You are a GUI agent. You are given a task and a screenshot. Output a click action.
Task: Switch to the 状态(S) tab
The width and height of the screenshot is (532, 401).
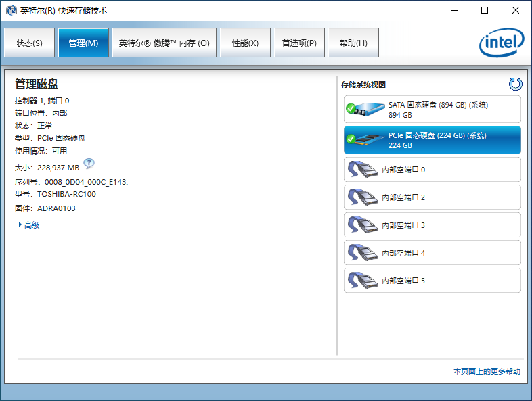point(29,43)
